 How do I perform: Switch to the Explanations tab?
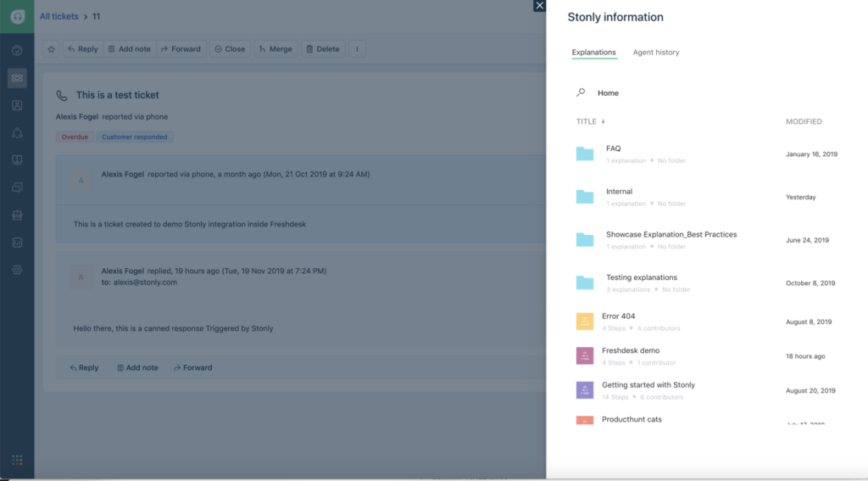(593, 52)
